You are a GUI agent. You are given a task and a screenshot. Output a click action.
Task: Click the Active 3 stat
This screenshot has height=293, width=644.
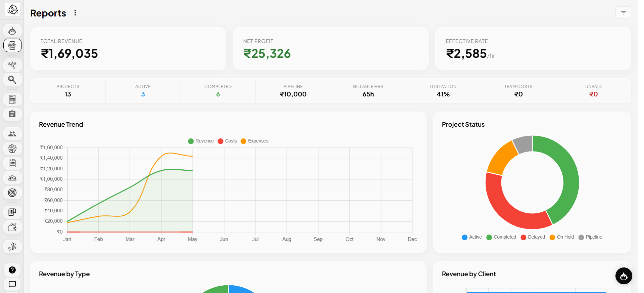(143, 91)
